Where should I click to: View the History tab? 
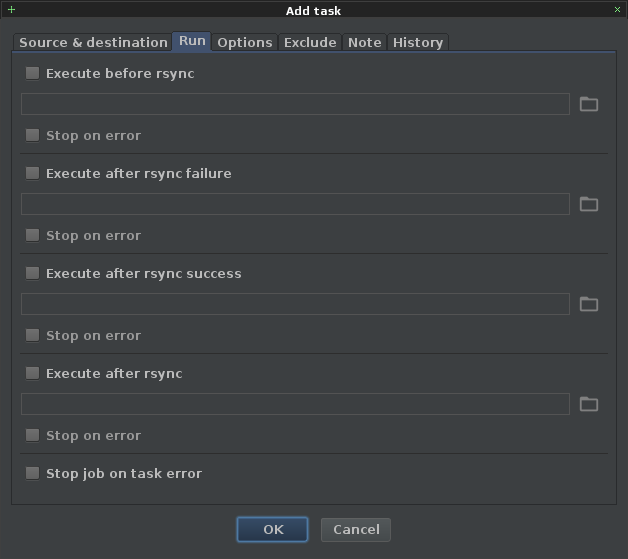click(x=418, y=42)
